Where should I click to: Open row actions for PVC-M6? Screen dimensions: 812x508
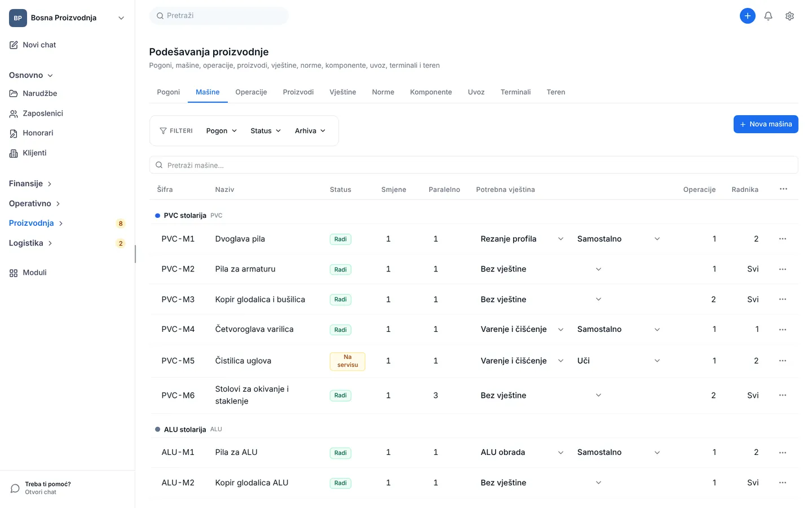tap(783, 395)
